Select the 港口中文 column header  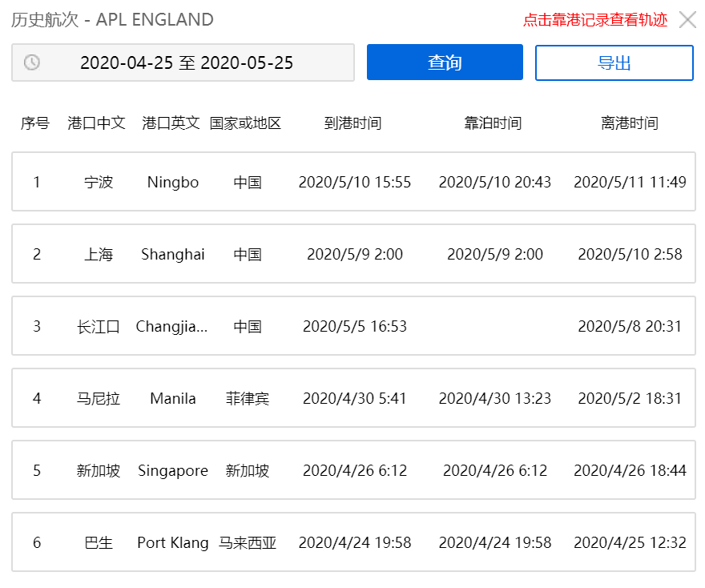[x=96, y=123]
